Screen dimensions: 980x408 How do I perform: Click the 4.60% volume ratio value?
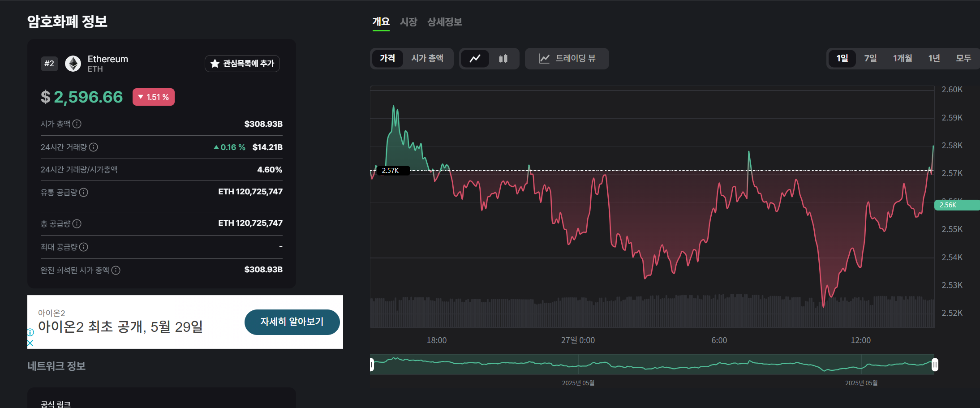click(x=270, y=169)
